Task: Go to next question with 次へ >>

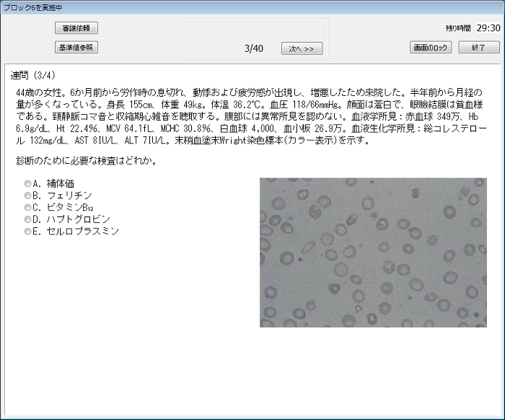Action: tap(302, 48)
